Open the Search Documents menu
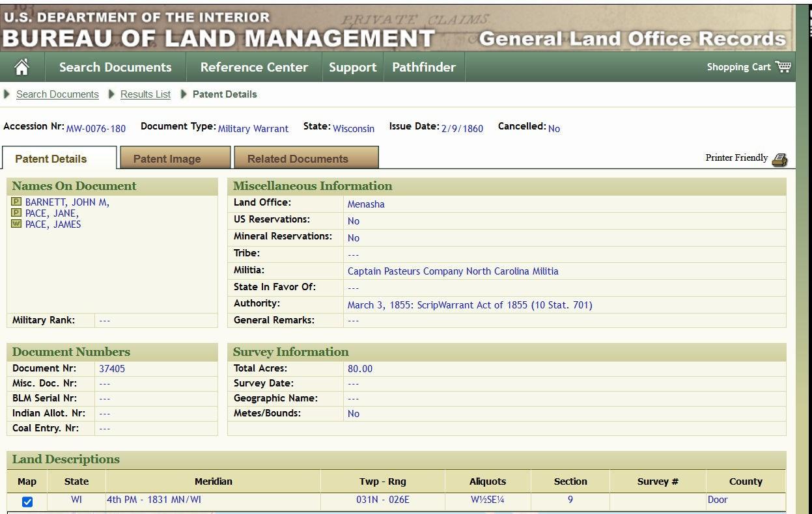Image resolution: width=812 pixels, height=514 pixels. pos(115,67)
